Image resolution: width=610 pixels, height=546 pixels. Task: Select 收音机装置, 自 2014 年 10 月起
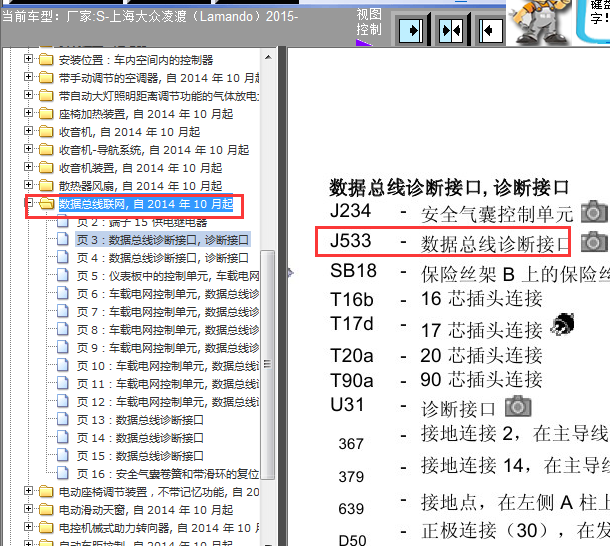pos(140,168)
